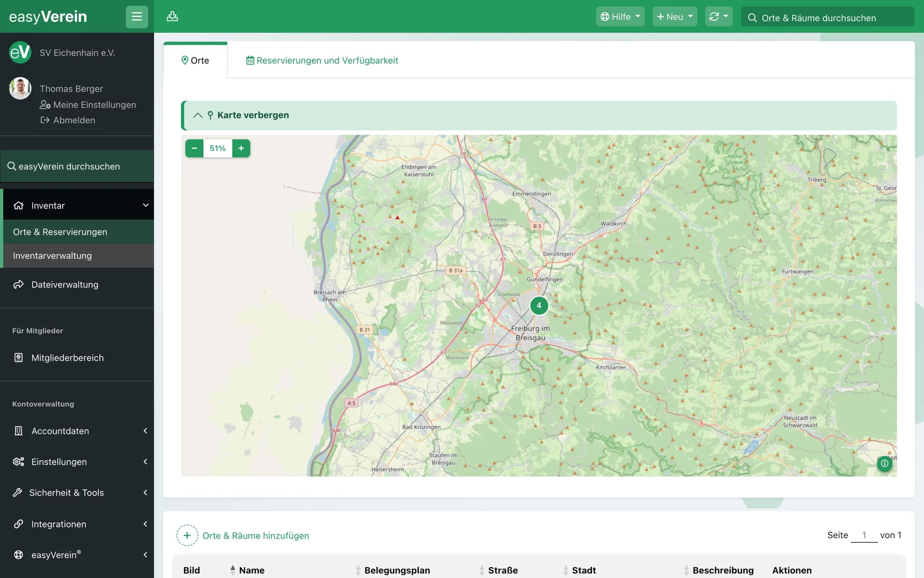Zoom out the map with minus button
The width and height of the screenshot is (924, 578).
194,148
